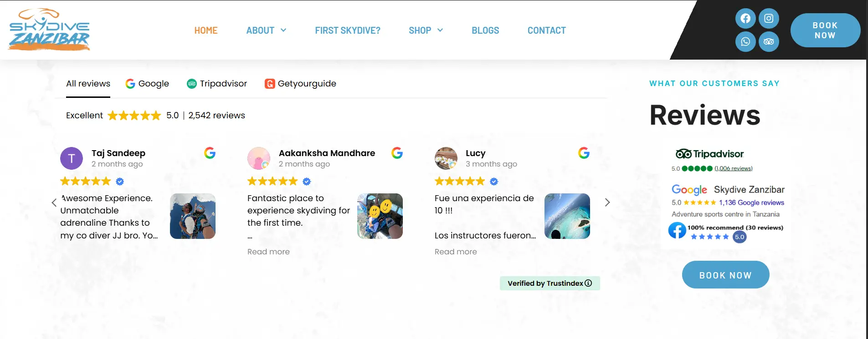Open the Facebook social icon in header
The image size is (868, 339).
pyautogui.click(x=745, y=19)
